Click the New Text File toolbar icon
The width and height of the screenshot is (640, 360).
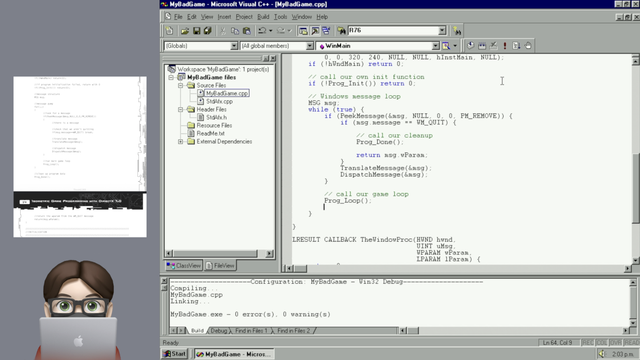[x=169, y=31]
